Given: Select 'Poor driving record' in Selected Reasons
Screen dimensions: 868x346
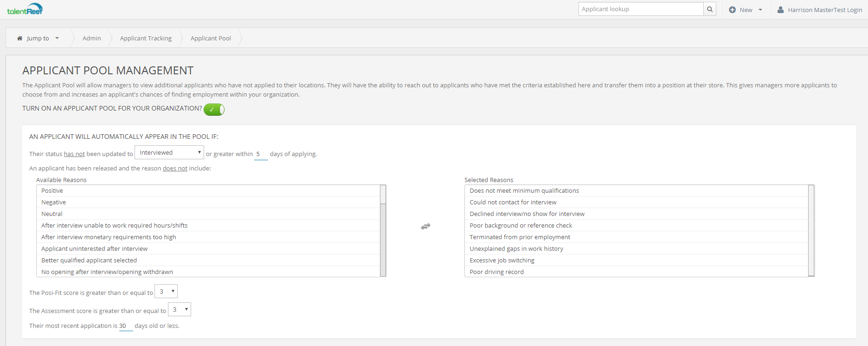Looking at the screenshot, I should (x=496, y=272).
